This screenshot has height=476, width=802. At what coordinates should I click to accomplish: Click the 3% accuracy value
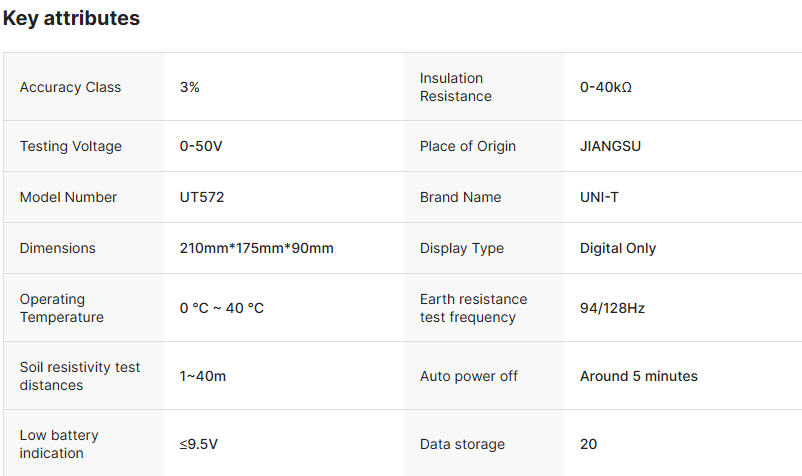(190, 87)
